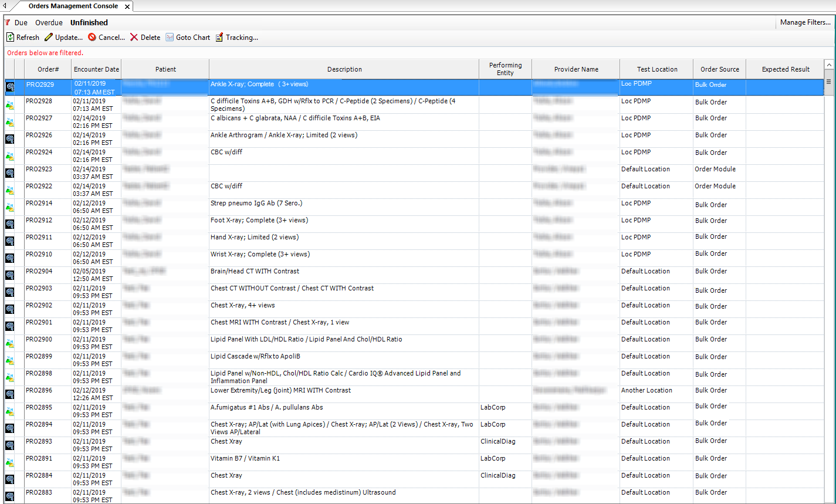This screenshot has width=836, height=504.
Task: Click the lab icon for order PRO2895
Action: click(x=10, y=411)
